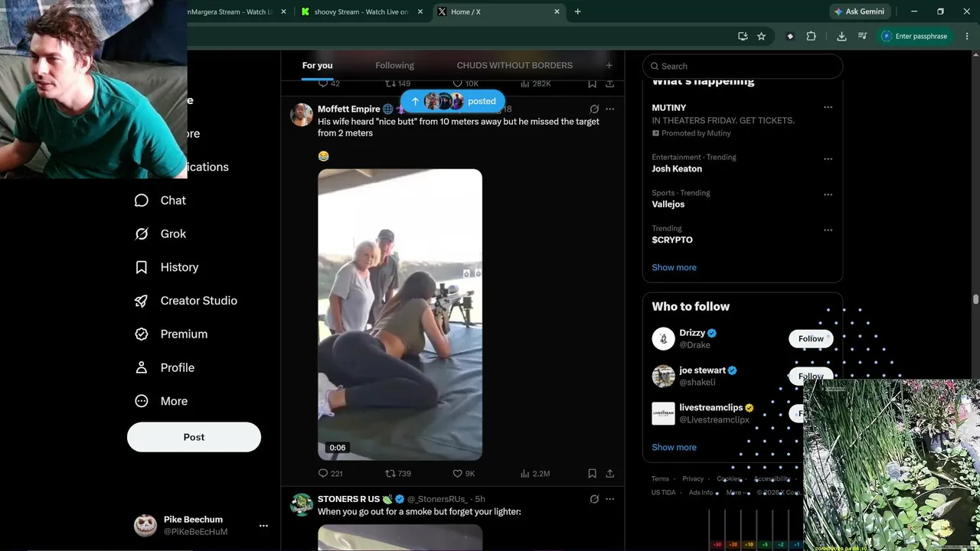Bookmark this page with the star icon

tap(761, 36)
